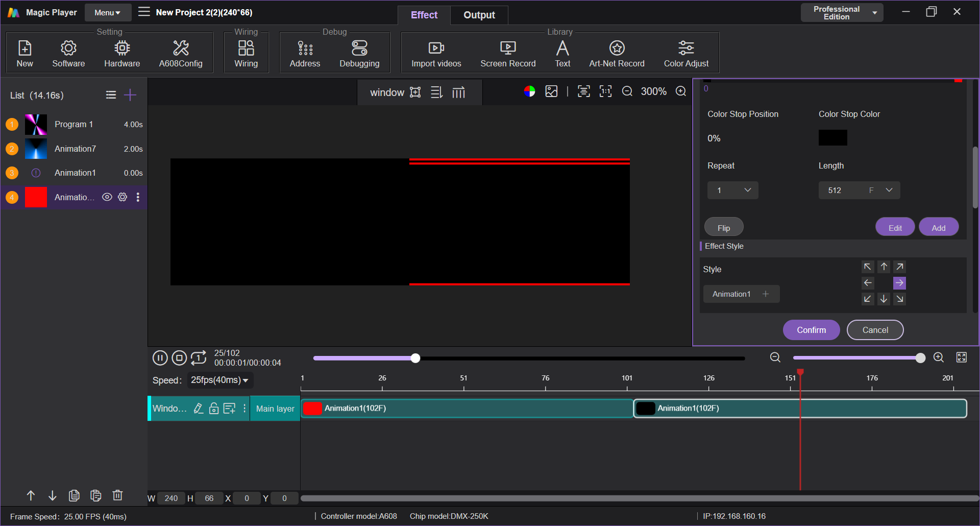This screenshot has height=526, width=980.
Task: Toggle visibility eye of selected Animation item
Action: [107, 197]
